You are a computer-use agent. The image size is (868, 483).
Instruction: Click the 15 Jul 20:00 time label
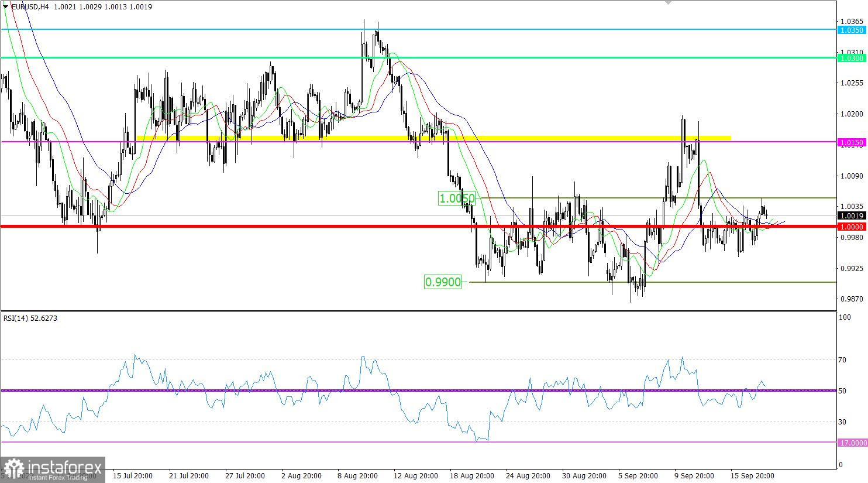133,476
